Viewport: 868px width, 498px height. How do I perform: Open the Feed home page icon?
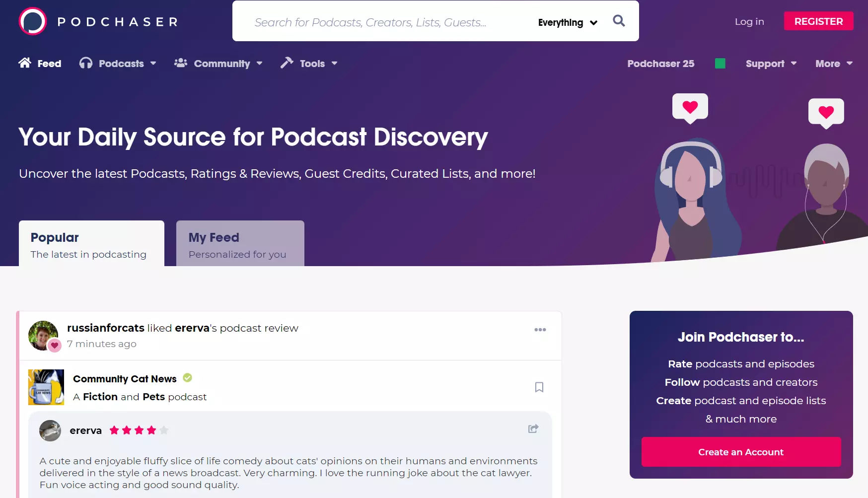24,63
